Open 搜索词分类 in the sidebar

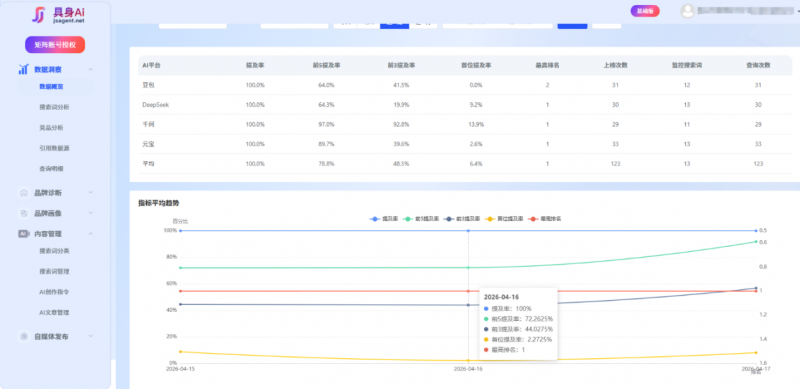pyautogui.click(x=54, y=251)
